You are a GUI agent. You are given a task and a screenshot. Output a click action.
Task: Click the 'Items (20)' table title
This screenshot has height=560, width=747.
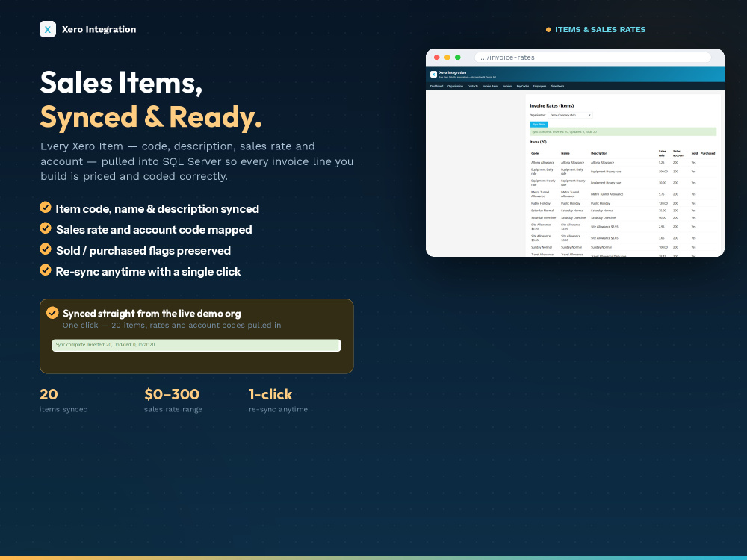(538, 142)
